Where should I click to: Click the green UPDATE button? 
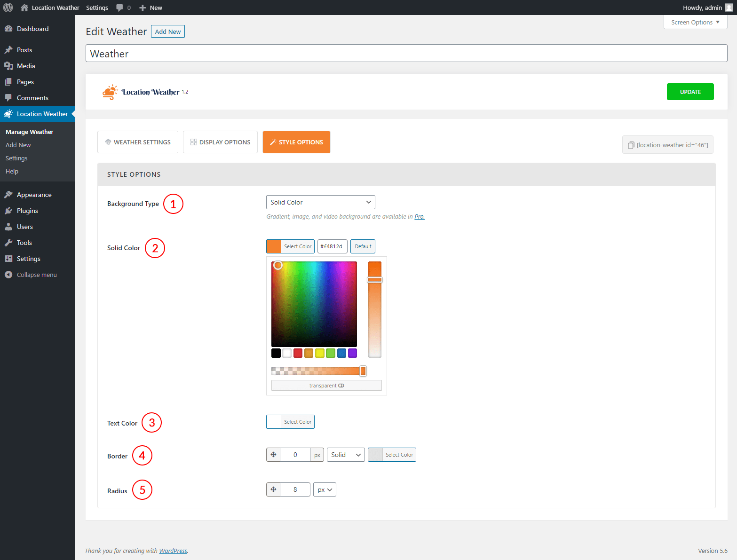[x=690, y=92]
